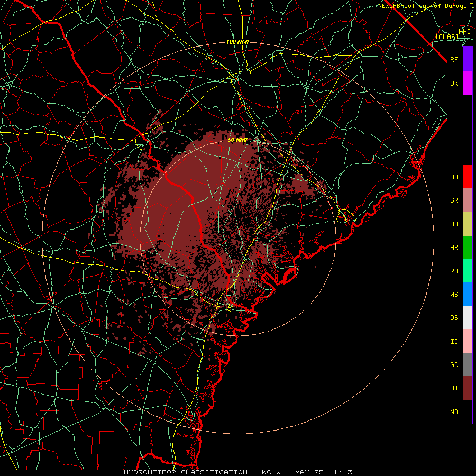The image size is (476, 476).
Task: Click the 1 MAY 25 date text
Action: (x=305, y=472)
